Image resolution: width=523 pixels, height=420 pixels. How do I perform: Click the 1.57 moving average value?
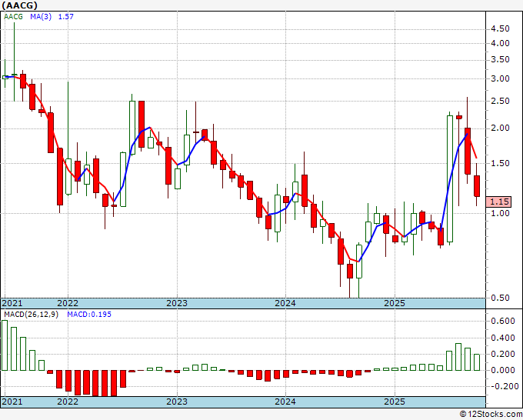point(65,17)
